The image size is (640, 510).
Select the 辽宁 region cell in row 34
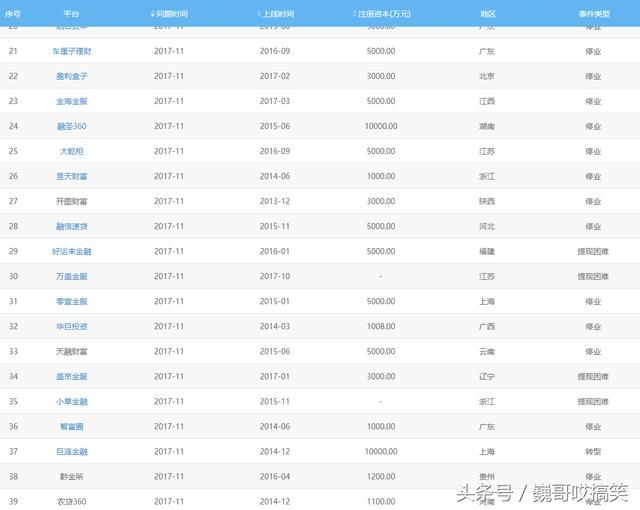(487, 377)
